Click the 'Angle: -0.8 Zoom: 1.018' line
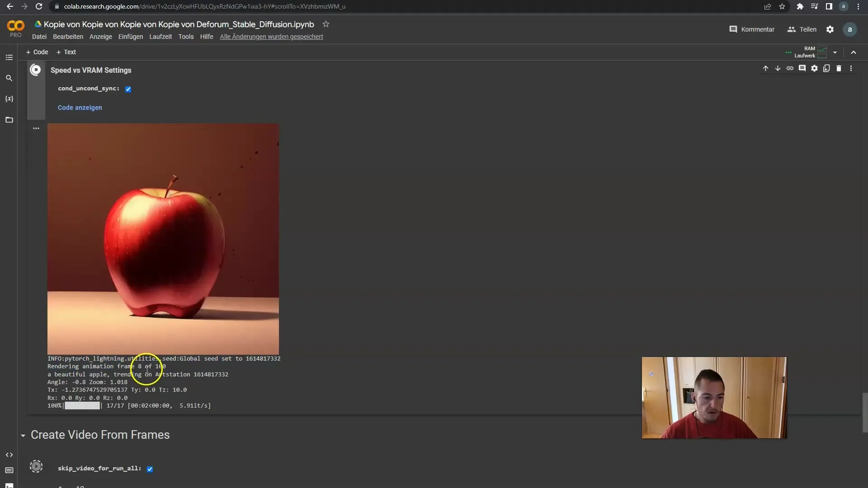 coord(87,382)
